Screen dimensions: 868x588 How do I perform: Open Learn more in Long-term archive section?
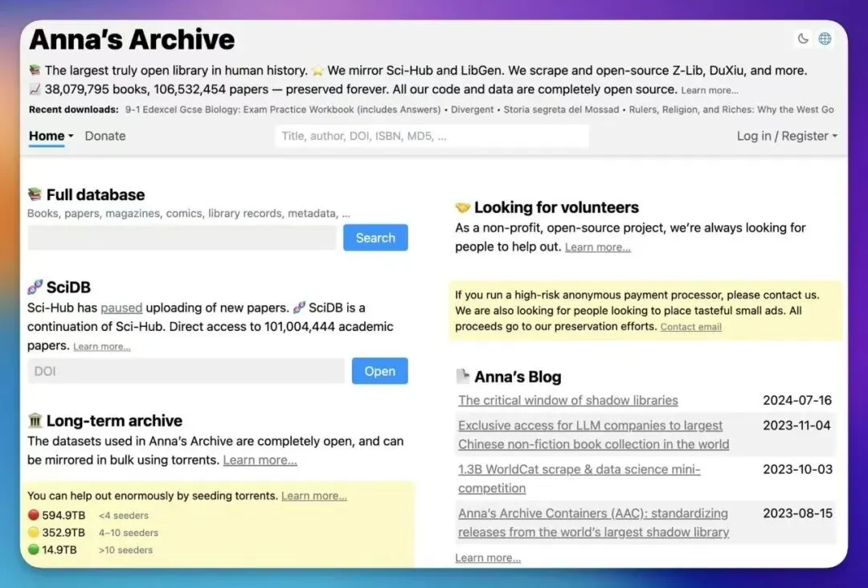click(x=260, y=460)
